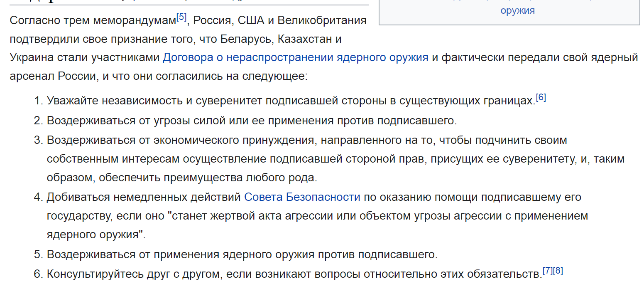644x294 pixels.
Task: Click the gray infobox panel at top right
Action: [x=509, y=12]
